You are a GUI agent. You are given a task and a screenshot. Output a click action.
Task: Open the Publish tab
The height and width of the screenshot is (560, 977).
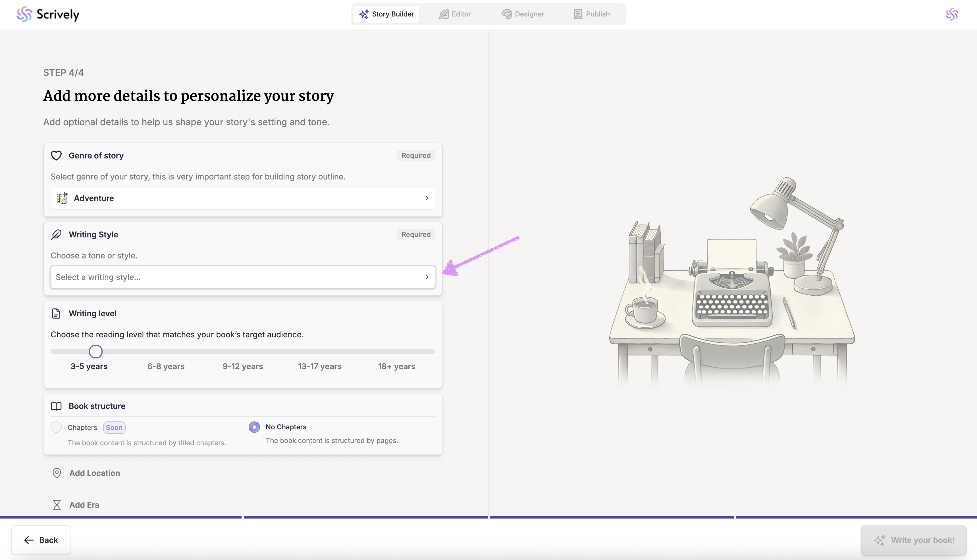click(591, 14)
